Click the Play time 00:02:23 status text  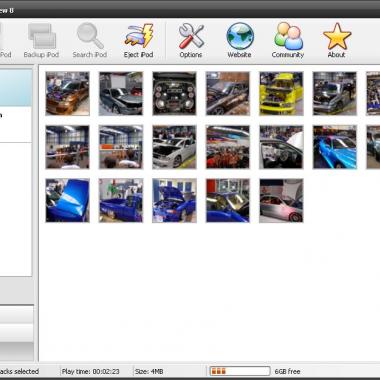(91, 371)
